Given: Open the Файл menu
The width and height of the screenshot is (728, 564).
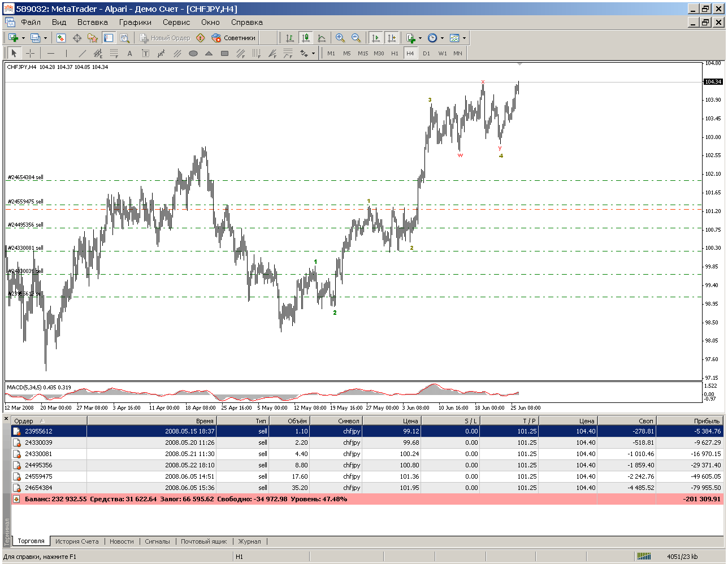Looking at the screenshot, I should [x=31, y=22].
